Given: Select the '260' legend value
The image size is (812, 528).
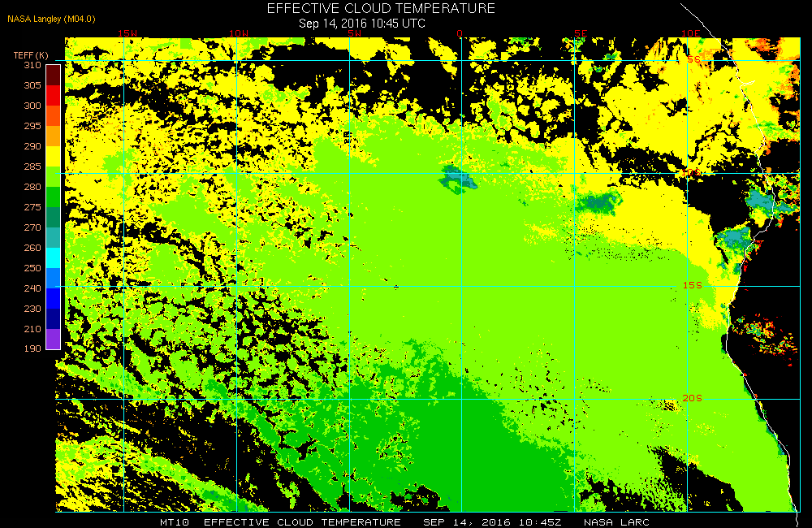Looking at the screenshot, I should point(32,248).
